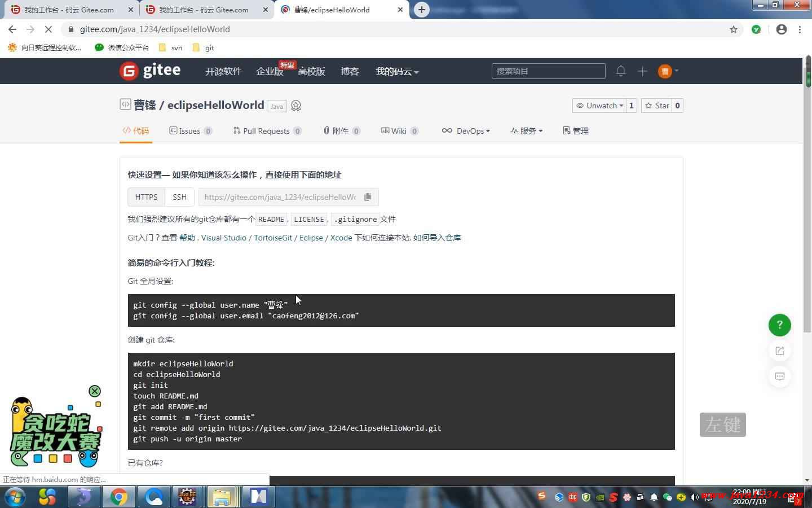Open 企业版 in Gitee navigation
812x508 pixels.
tap(270, 71)
